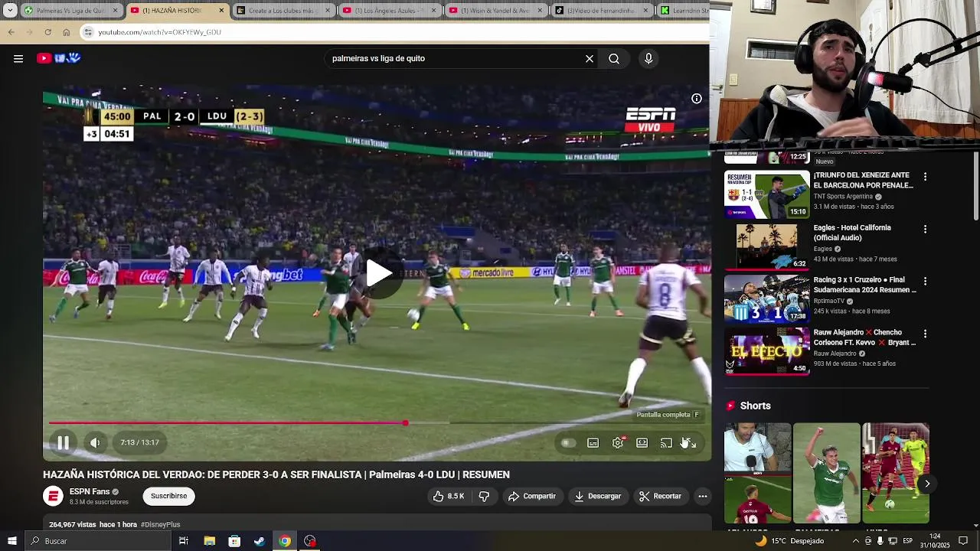Open Triunfo del Xeneize video thumbnail

tap(766, 194)
